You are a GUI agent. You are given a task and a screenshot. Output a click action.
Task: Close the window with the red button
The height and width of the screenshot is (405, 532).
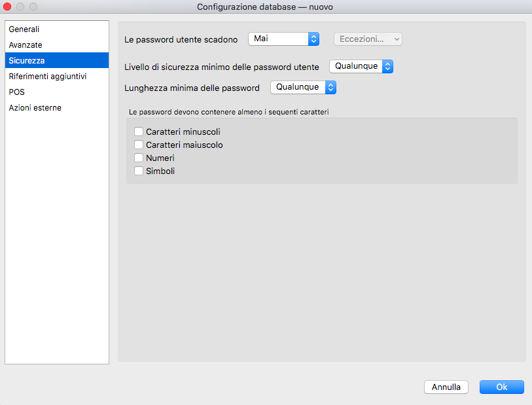(x=9, y=7)
